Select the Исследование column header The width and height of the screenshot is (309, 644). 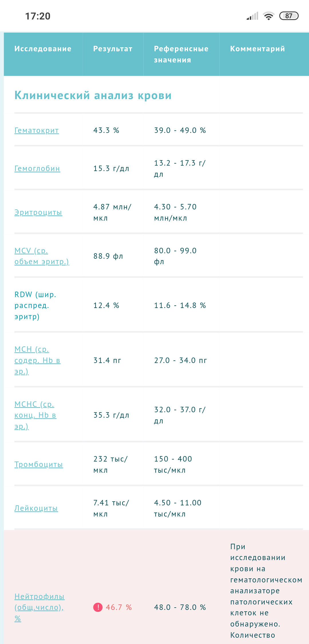(43, 49)
